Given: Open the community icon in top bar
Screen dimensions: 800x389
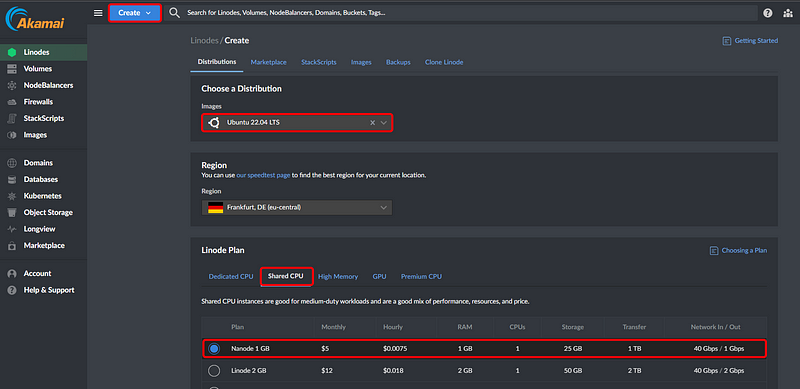Looking at the screenshot, I should click(788, 13).
